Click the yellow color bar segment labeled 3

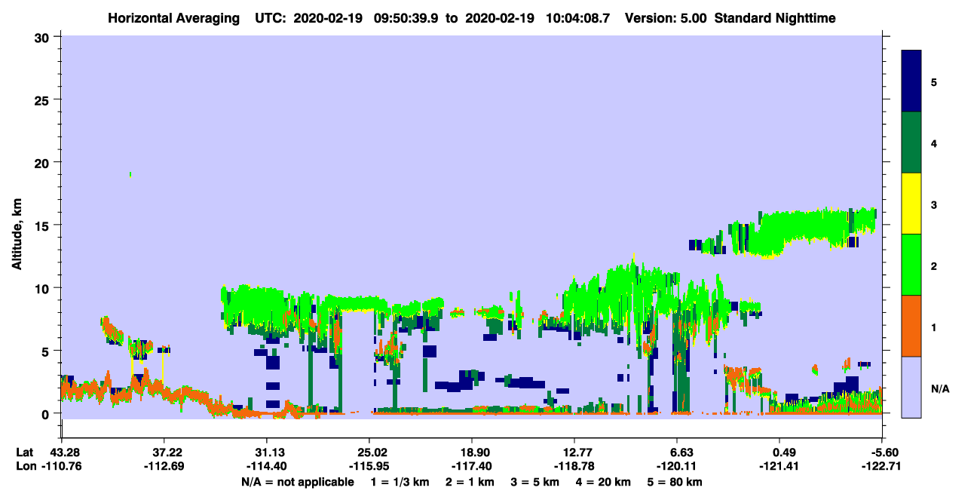[x=911, y=204]
